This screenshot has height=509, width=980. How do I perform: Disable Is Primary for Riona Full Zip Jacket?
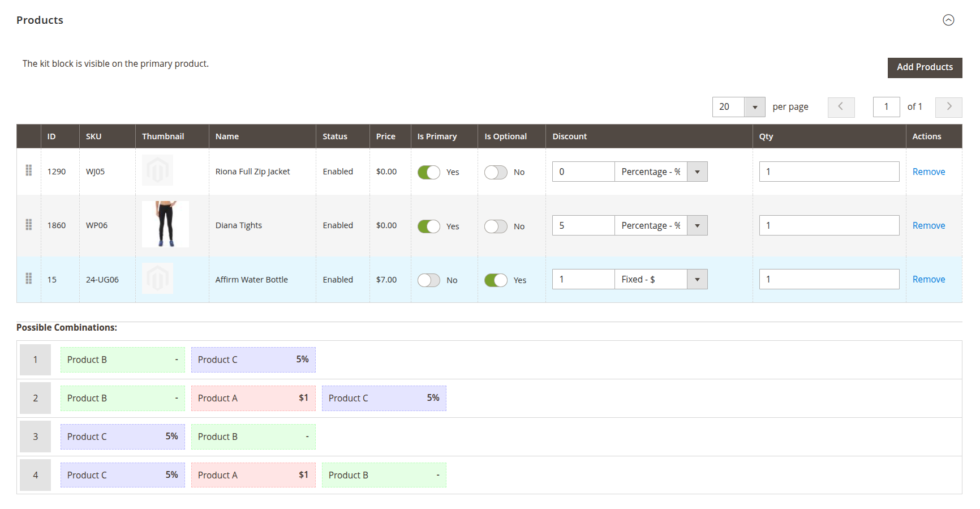(x=429, y=172)
